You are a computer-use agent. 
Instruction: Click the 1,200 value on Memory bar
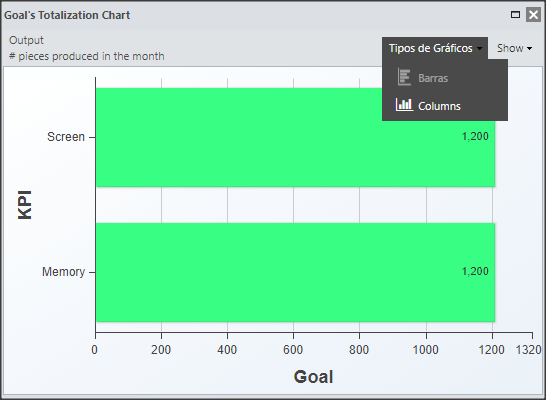pyautogui.click(x=475, y=271)
